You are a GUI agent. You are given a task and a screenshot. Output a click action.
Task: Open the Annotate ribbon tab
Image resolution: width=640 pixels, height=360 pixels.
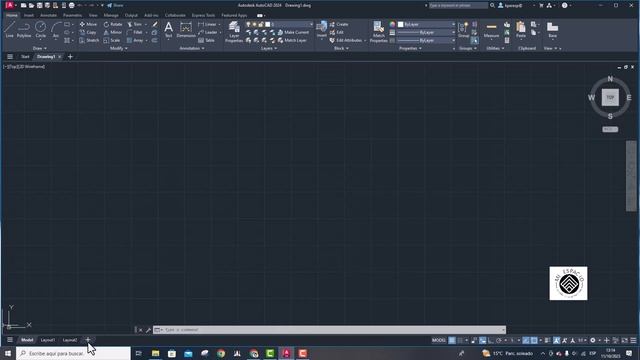tap(49, 15)
